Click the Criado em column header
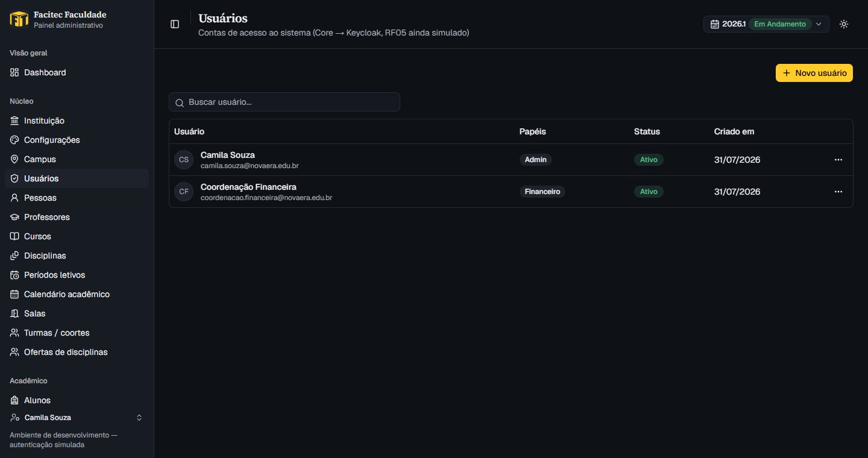Viewport: 868px width, 458px height. [734, 131]
